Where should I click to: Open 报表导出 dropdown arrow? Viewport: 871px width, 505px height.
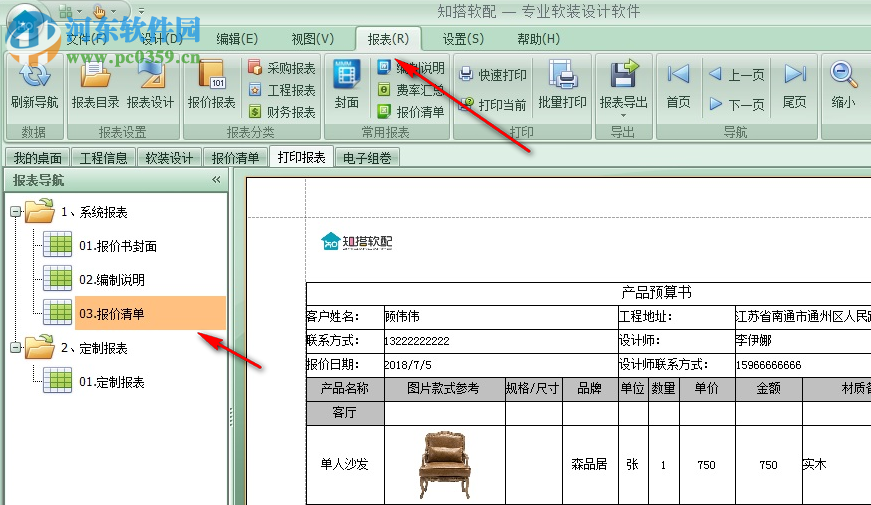pos(623,116)
